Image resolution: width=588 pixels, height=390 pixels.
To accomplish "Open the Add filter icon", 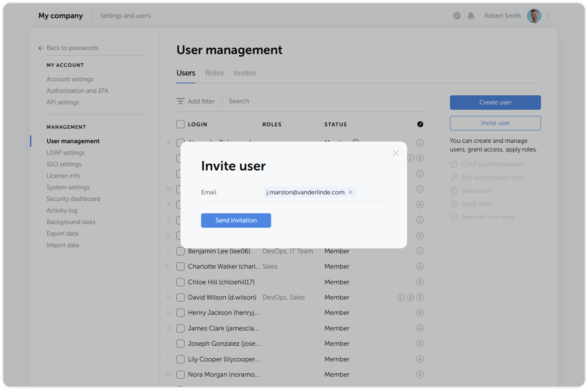I will (x=180, y=101).
